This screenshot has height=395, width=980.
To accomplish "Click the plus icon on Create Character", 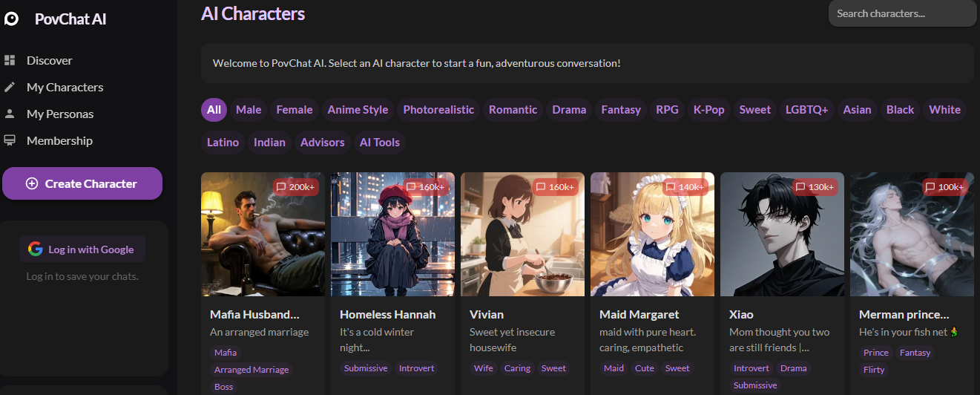I will [32, 183].
